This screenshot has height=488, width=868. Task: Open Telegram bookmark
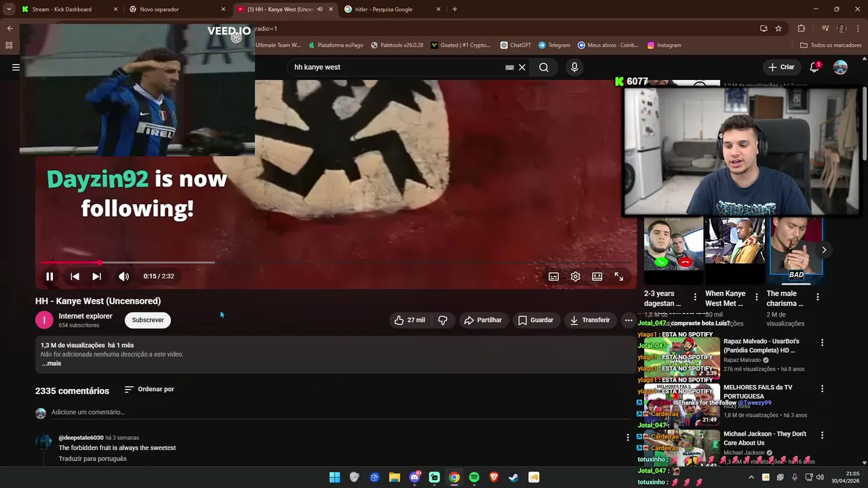click(x=554, y=45)
